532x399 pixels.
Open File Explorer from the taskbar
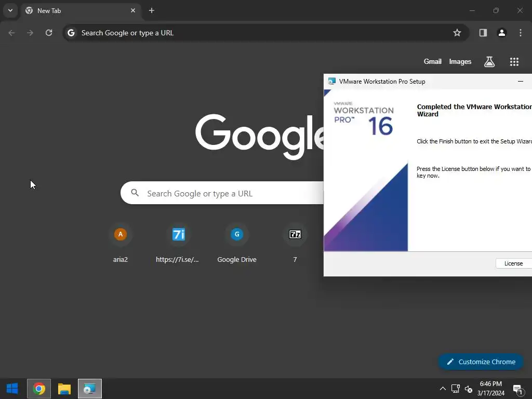coord(64,389)
